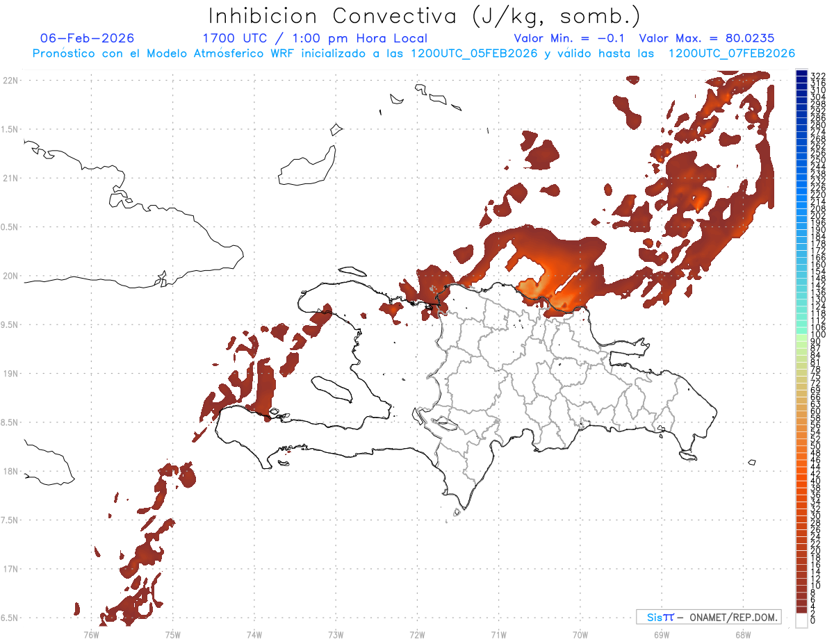Click the '6.5N' latitude label

(10, 618)
